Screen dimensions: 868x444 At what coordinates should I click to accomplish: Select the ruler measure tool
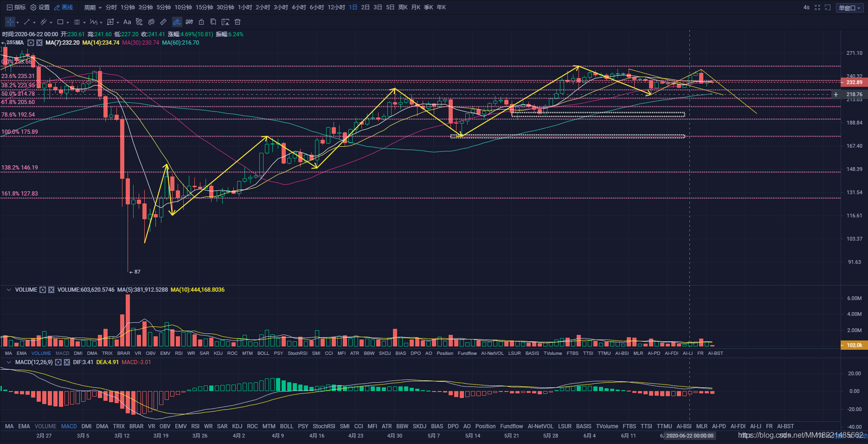click(x=163, y=22)
